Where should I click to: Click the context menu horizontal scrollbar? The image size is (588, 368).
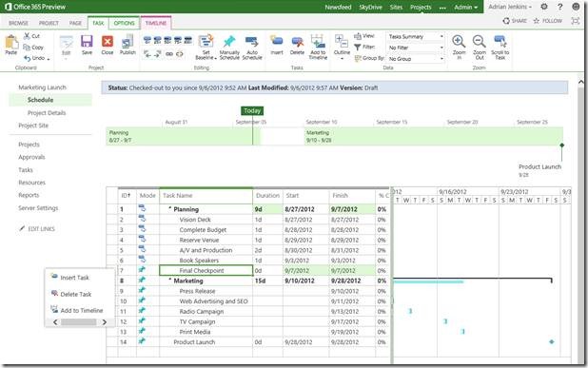[80, 322]
